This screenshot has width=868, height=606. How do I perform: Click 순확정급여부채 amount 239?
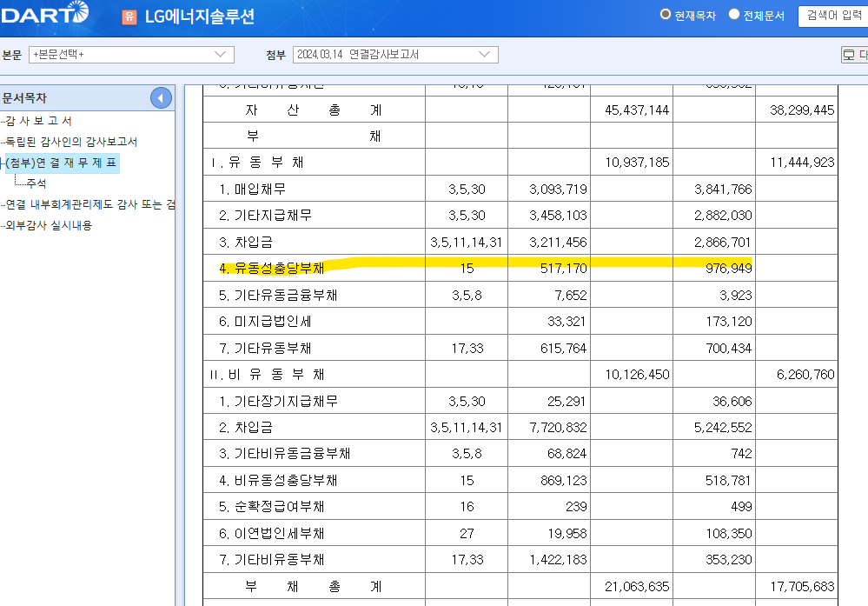[x=576, y=506]
